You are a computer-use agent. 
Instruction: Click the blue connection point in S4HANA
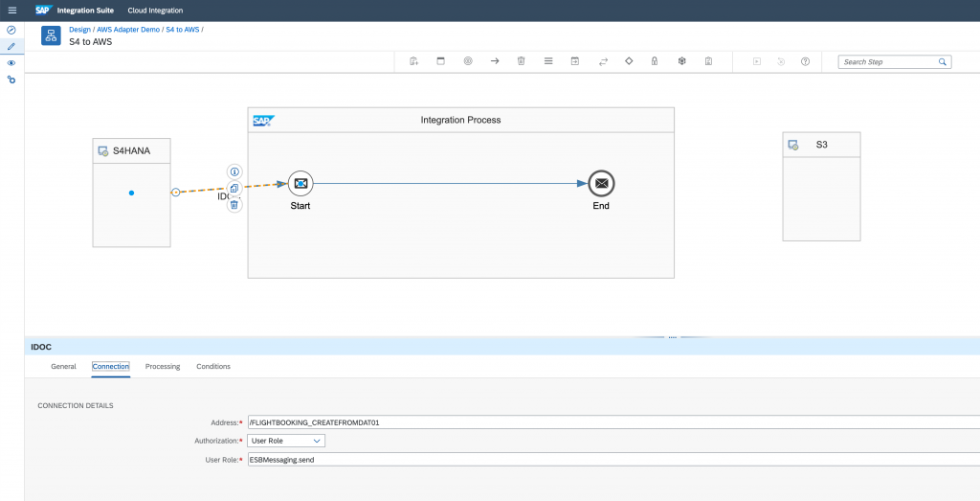[x=131, y=193]
